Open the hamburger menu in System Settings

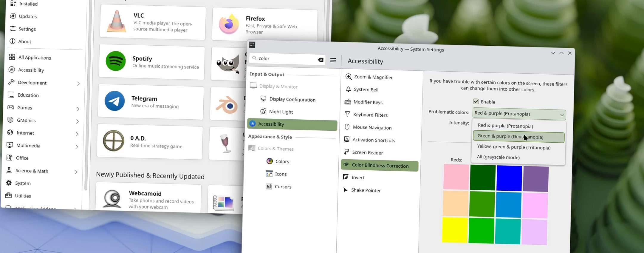coord(333,60)
